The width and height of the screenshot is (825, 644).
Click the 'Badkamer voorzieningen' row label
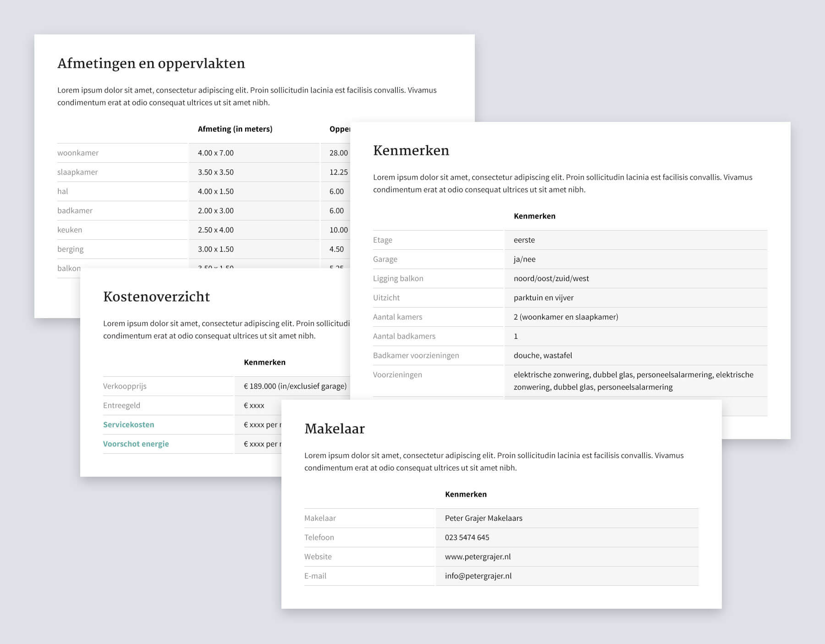[x=416, y=355]
